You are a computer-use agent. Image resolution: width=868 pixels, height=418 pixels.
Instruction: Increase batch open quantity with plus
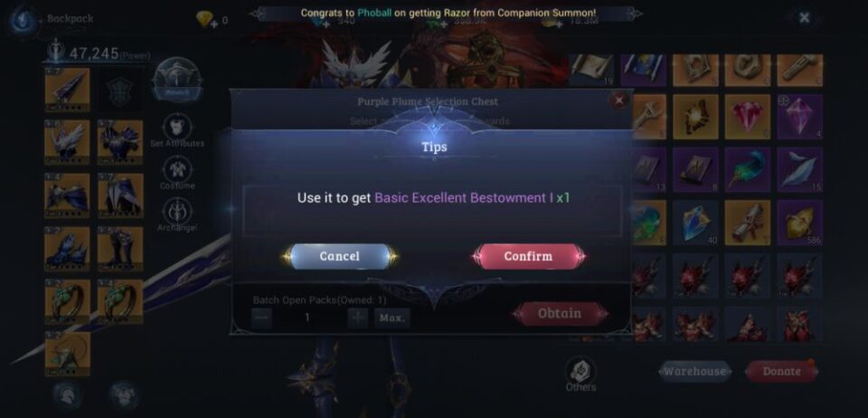tap(358, 318)
